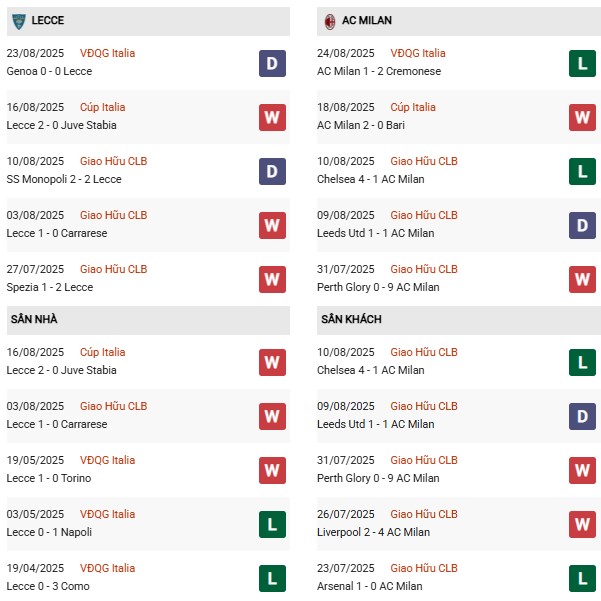The width and height of the screenshot is (601, 601).
Task: Open VĐQG Italia link for Lecce-Napoli match
Action: coord(107,515)
